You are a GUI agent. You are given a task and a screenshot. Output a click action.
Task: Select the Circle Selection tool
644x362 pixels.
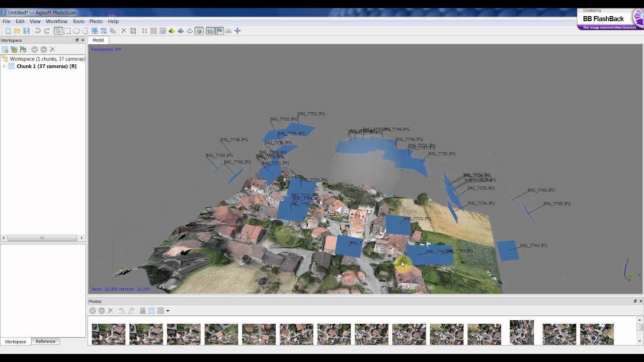pos(76,31)
